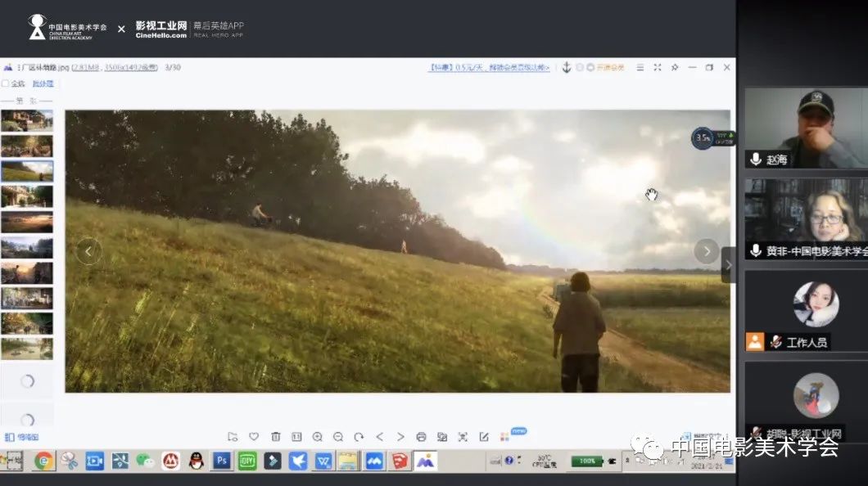
Task: Delete the image with the trash icon
Action: point(276,437)
